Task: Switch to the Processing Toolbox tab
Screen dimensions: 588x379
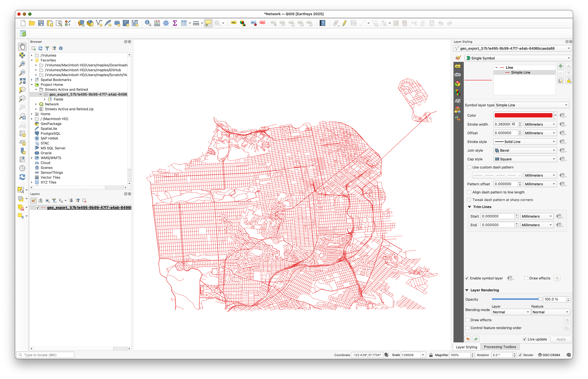Action: [500, 347]
